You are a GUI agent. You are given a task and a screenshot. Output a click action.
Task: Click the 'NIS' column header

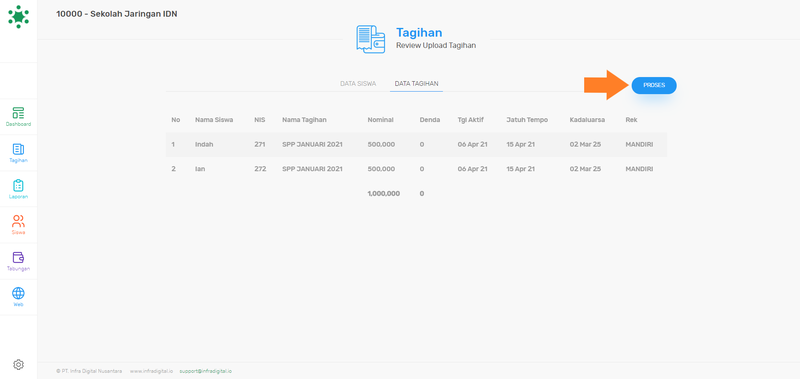click(x=259, y=120)
